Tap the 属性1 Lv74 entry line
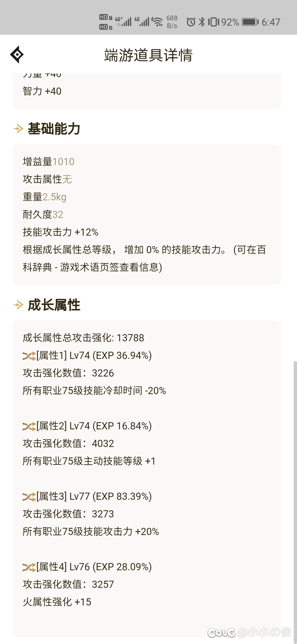This screenshot has width=297, height=644. coord(87,355)
